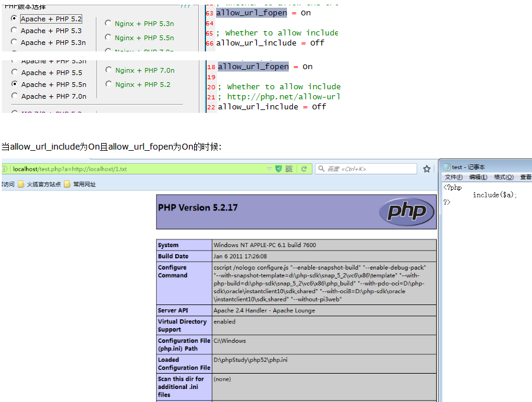532x402 pixels.
Task: Click the ?> closing tag in Notepad
Action: (447, 202)
